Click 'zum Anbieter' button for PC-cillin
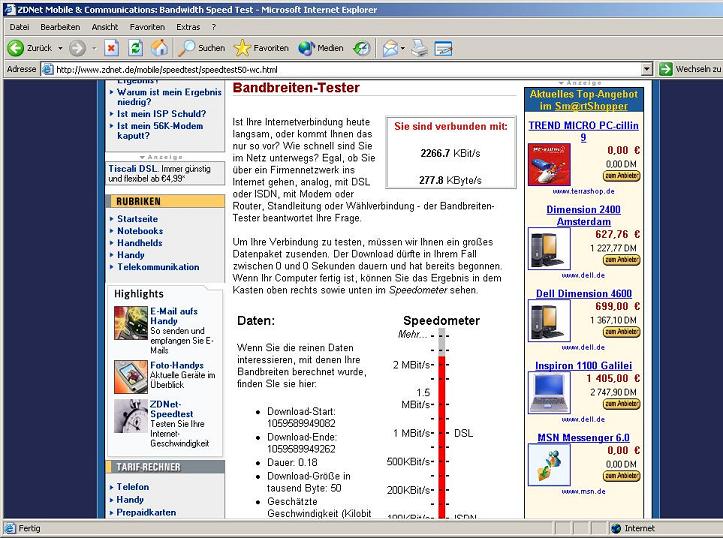 point(622,176)
